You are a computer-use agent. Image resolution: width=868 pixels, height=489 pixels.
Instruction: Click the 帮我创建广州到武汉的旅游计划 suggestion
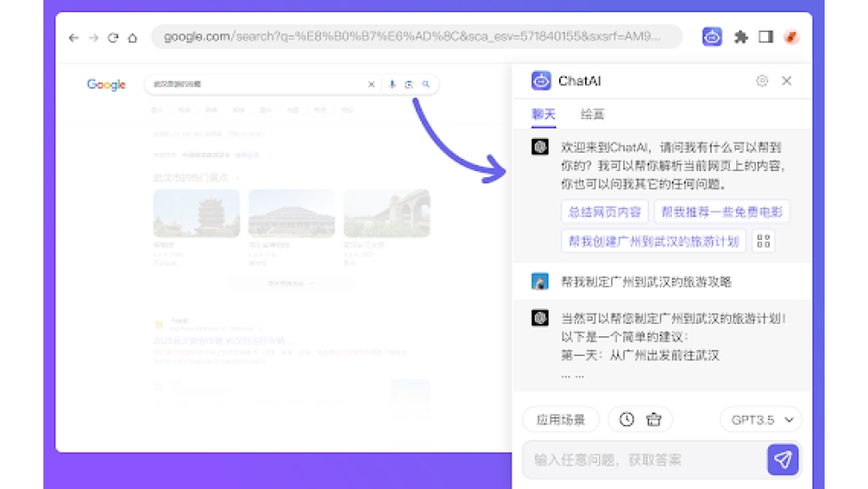click(x=654, y=241)
